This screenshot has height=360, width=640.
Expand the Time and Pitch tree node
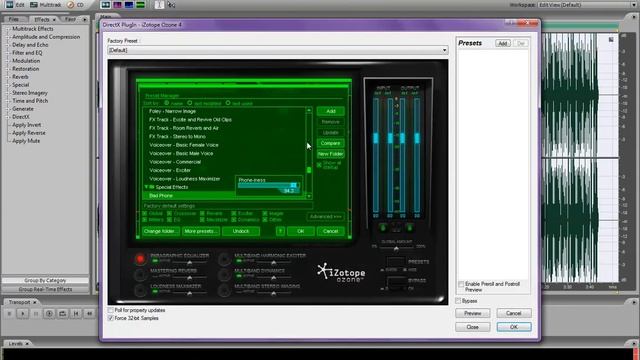(7, 101)
